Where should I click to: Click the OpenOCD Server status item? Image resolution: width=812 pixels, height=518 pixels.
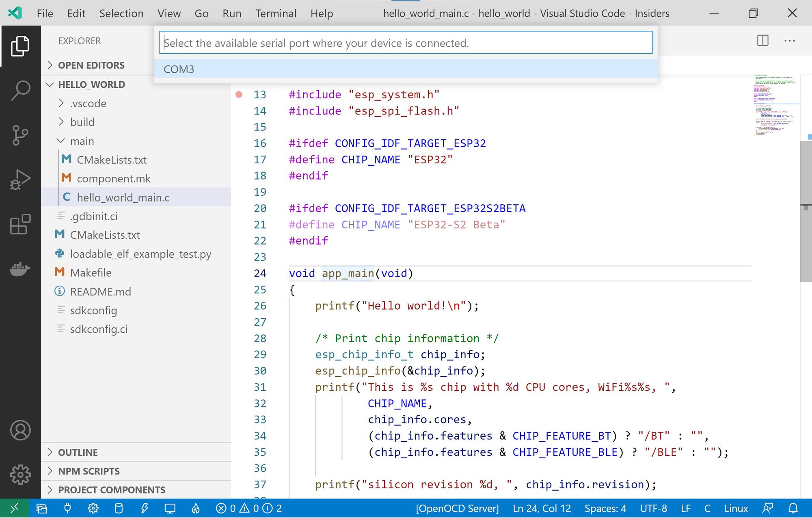(457, 508)
